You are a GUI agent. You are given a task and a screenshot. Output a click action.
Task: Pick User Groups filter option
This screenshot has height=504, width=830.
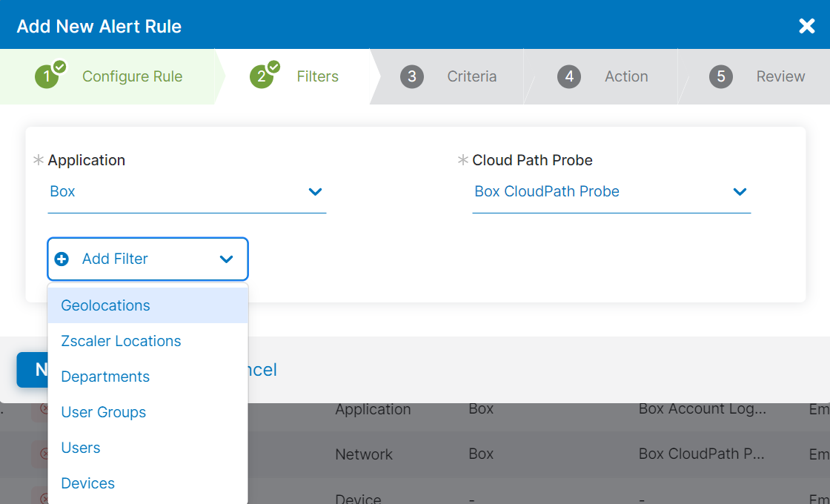pos(103,412)
